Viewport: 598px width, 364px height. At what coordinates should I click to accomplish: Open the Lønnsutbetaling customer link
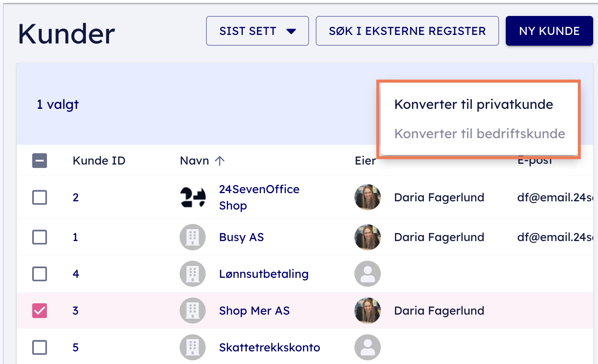(x=264, y=274)
